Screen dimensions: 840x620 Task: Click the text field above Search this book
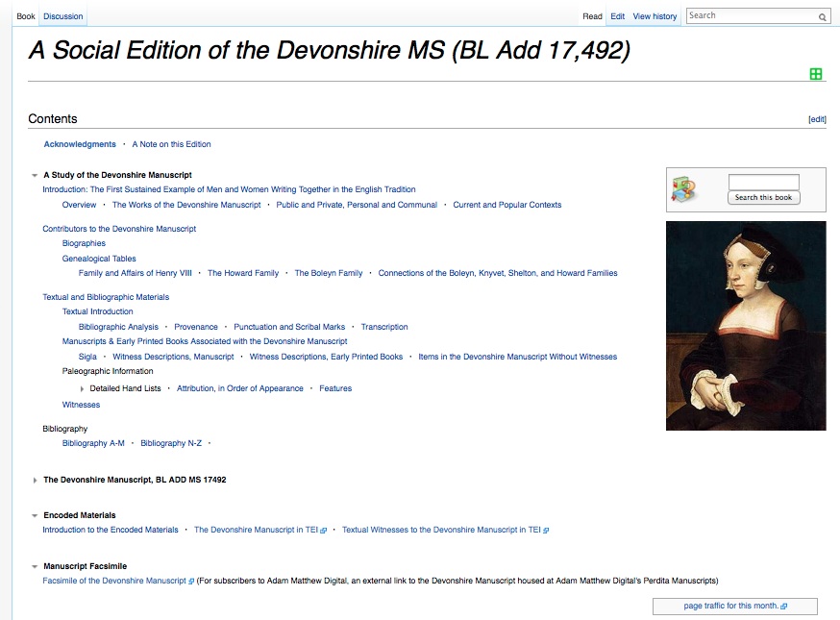[763, 183]
